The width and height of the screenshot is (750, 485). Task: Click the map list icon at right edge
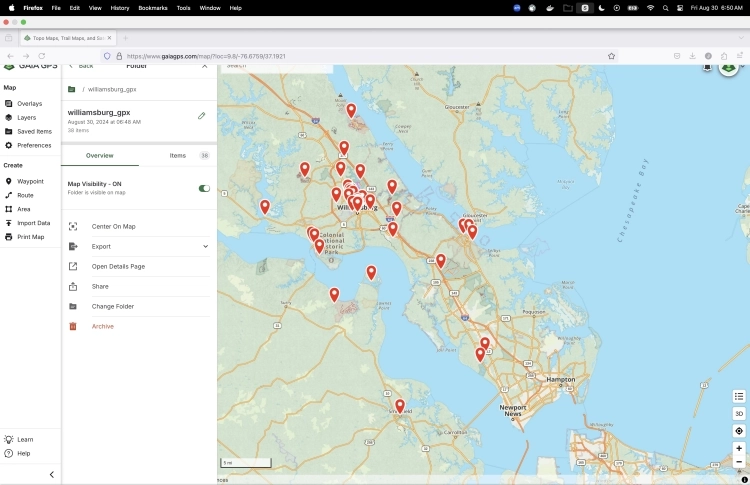[739, 396]
